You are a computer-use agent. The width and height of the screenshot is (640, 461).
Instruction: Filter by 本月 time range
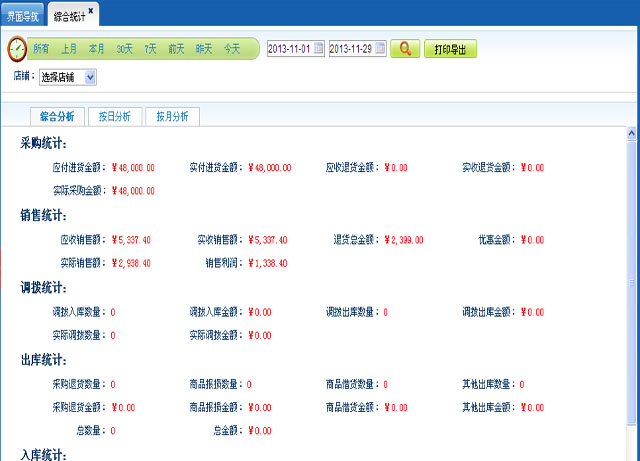96,49
